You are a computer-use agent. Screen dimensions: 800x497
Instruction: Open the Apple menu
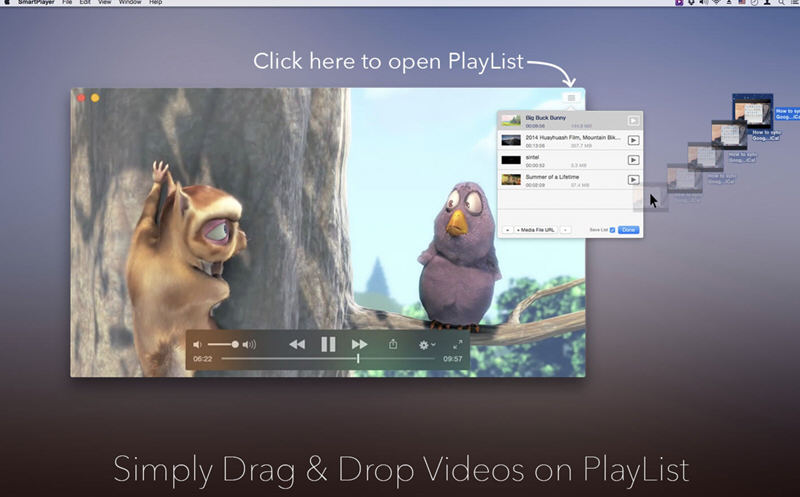click(x=7, y=2)
